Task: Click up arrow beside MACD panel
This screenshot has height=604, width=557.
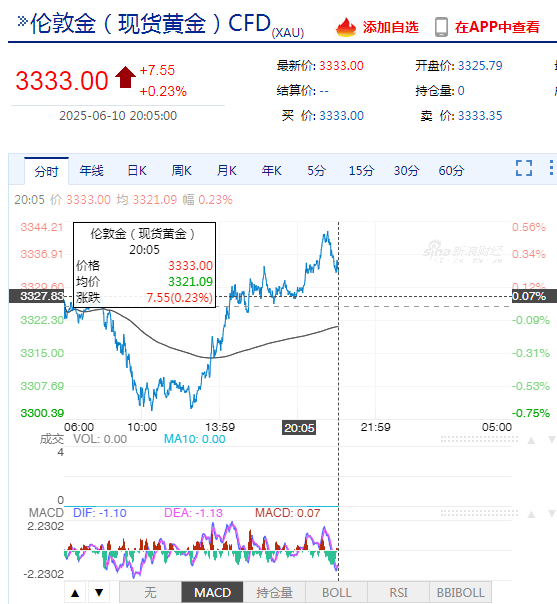Action: pyautogui.click(x=531, y=514)
